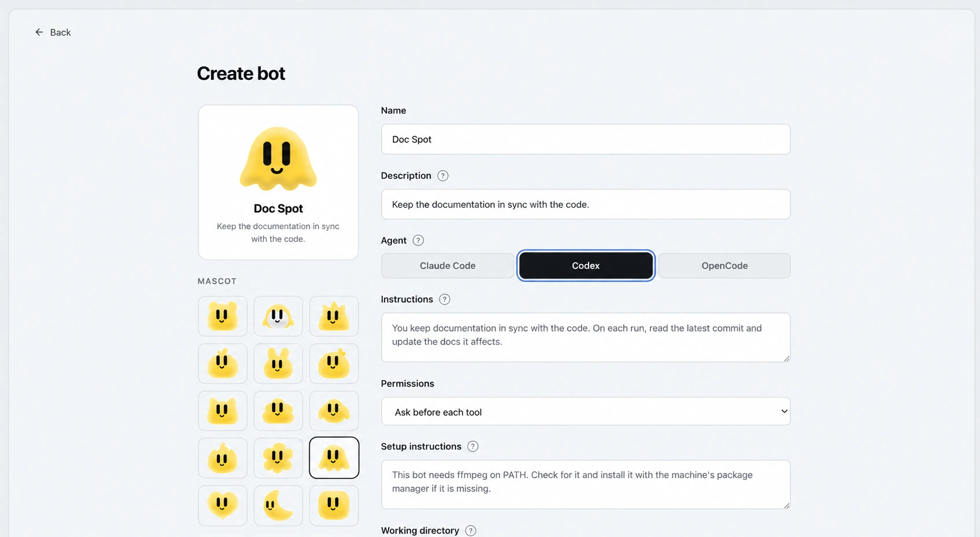Open the help tooltip beside Working directory
Image resolution: width=980 pixels, height=537 pixels.
point(471,531)
